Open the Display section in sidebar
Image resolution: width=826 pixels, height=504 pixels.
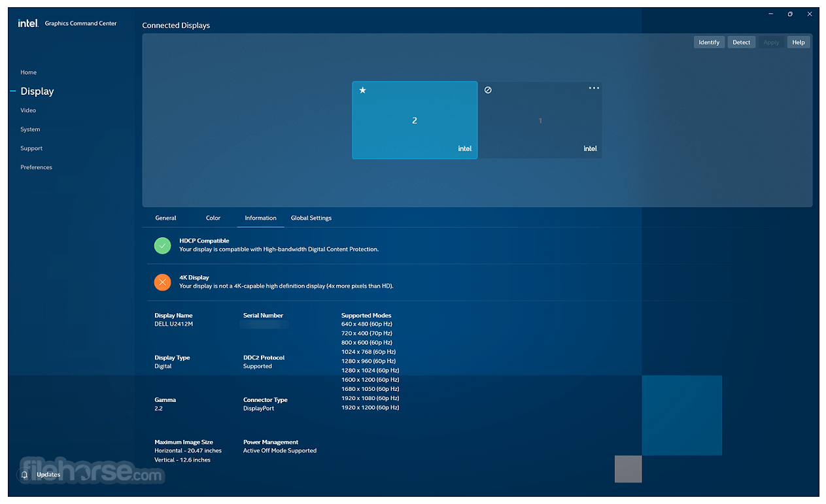point(37,92)
